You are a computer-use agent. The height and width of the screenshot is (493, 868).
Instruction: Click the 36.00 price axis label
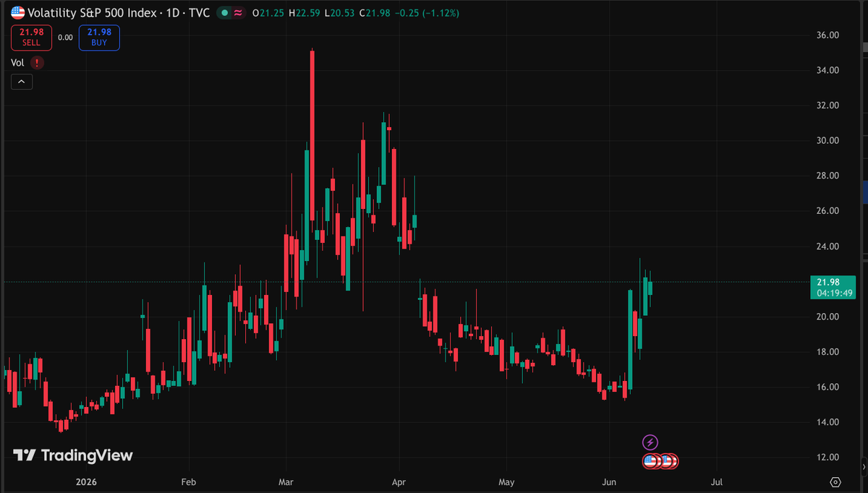coord(827,35)
